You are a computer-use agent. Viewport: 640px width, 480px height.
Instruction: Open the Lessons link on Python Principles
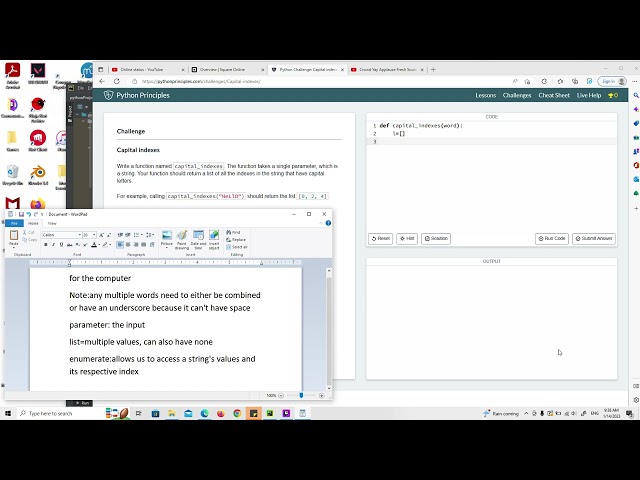coord(485,96)
